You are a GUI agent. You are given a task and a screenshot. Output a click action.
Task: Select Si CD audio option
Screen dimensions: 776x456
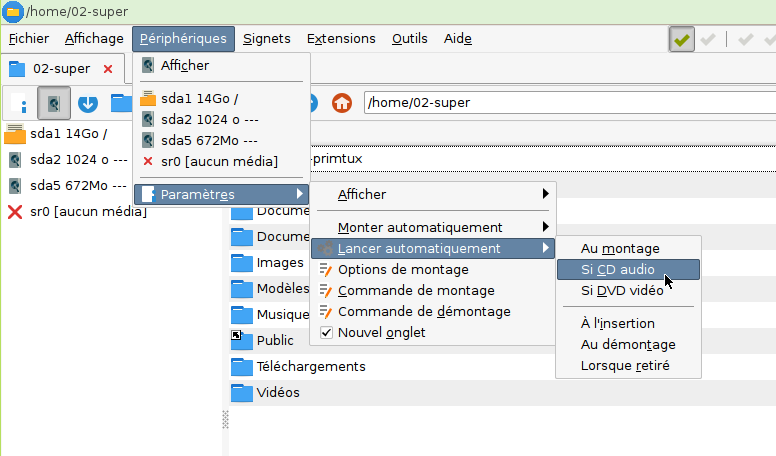pos(628,269)
